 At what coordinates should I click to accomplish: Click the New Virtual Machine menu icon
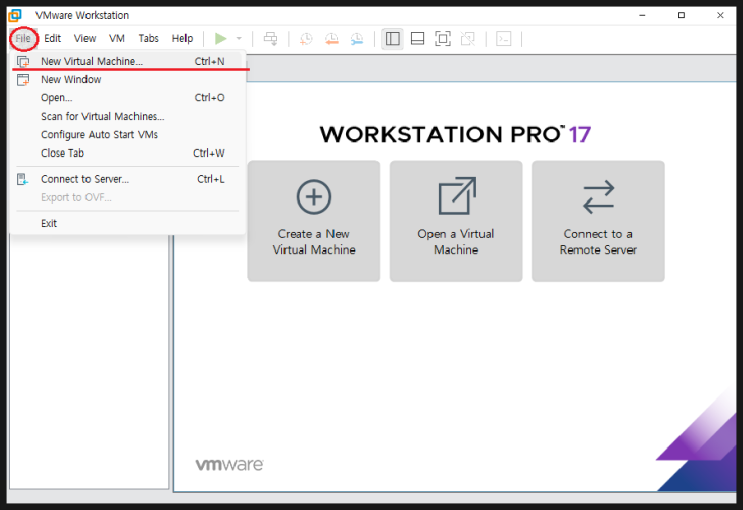tap(23, 61)
